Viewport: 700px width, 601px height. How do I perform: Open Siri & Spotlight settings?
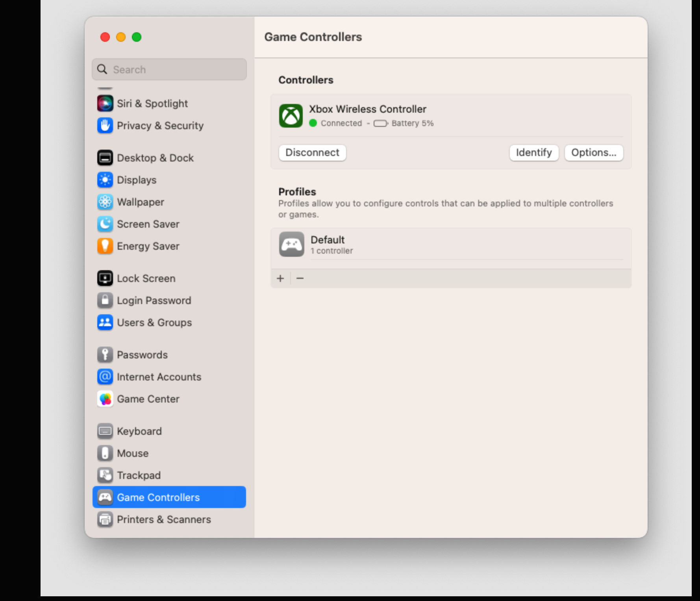coord(169,104)
